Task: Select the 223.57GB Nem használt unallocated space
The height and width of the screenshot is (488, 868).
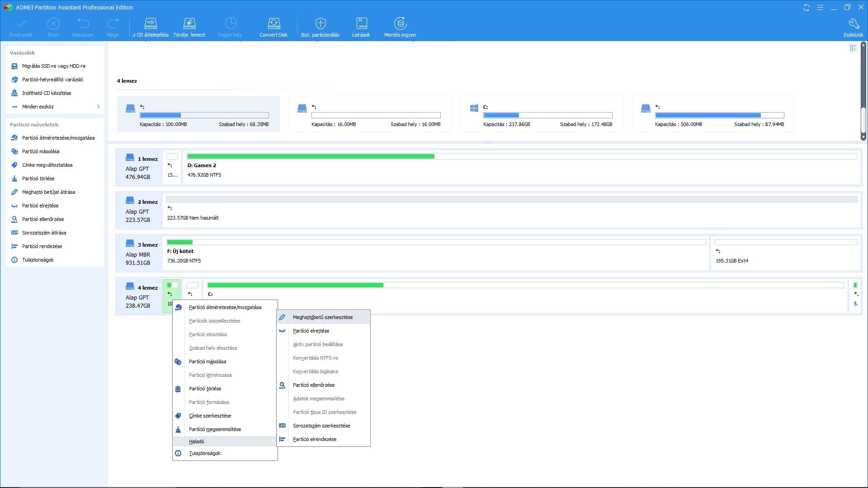Action: click(511, 210)
